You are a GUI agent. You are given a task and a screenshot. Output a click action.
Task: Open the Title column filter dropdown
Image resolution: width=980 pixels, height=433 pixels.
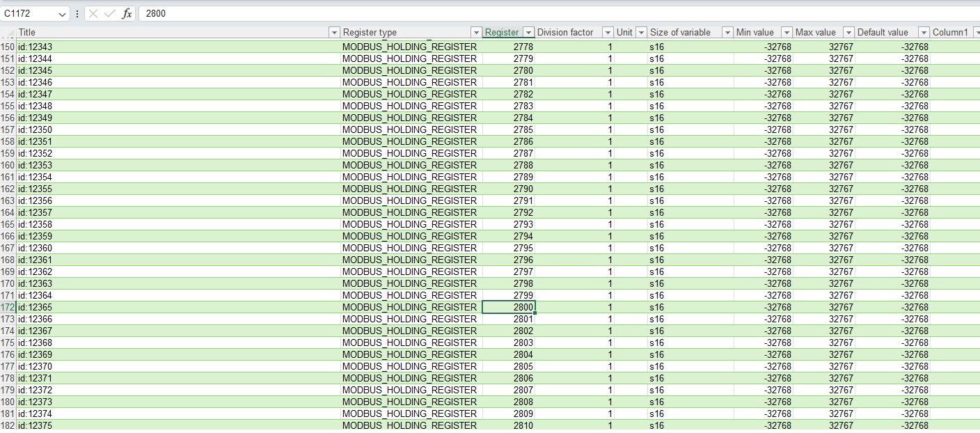(x=333, y=33)
